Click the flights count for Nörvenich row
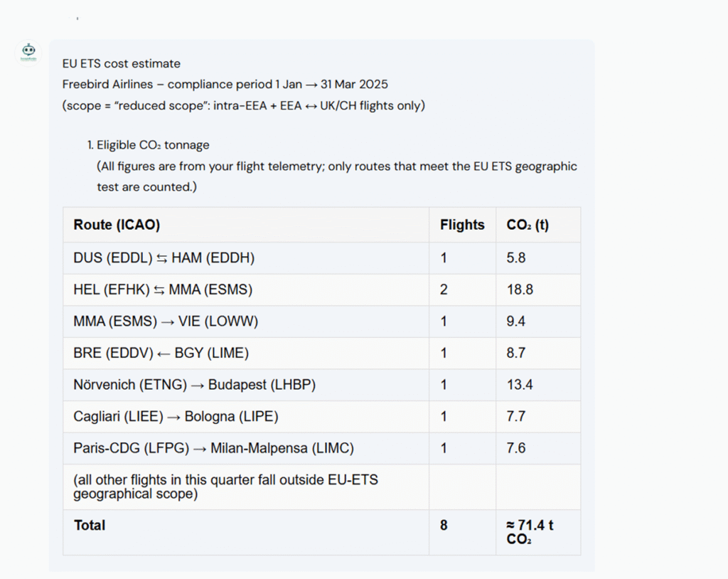Viewport: 728px width, 579px height. click(444, 385)
